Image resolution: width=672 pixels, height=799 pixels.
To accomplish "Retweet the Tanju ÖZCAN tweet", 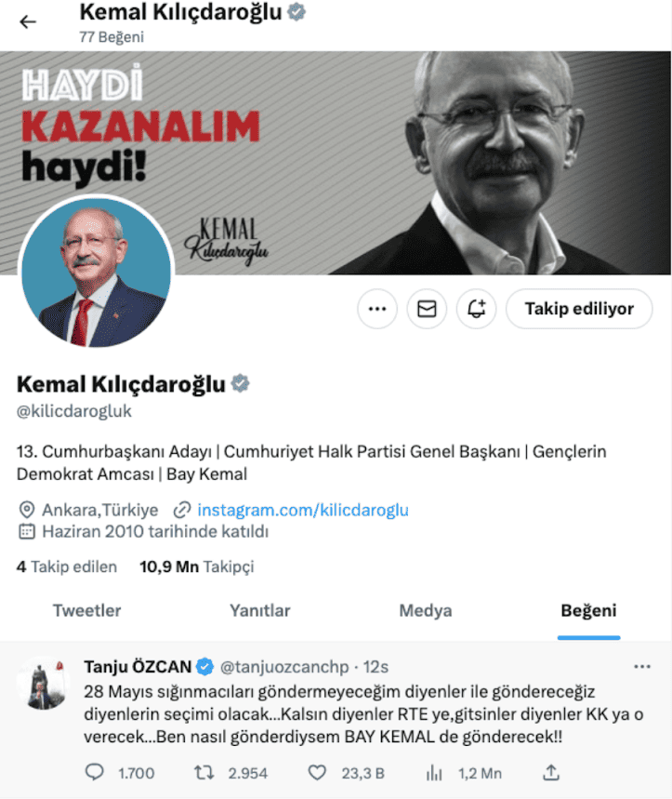I will click(204, 773).
